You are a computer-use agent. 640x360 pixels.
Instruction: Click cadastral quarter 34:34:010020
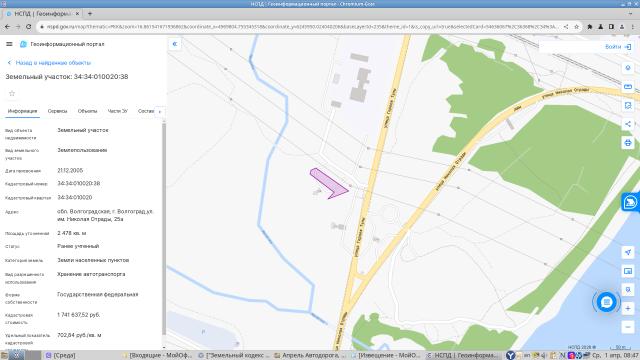click(x=75, y=197)
